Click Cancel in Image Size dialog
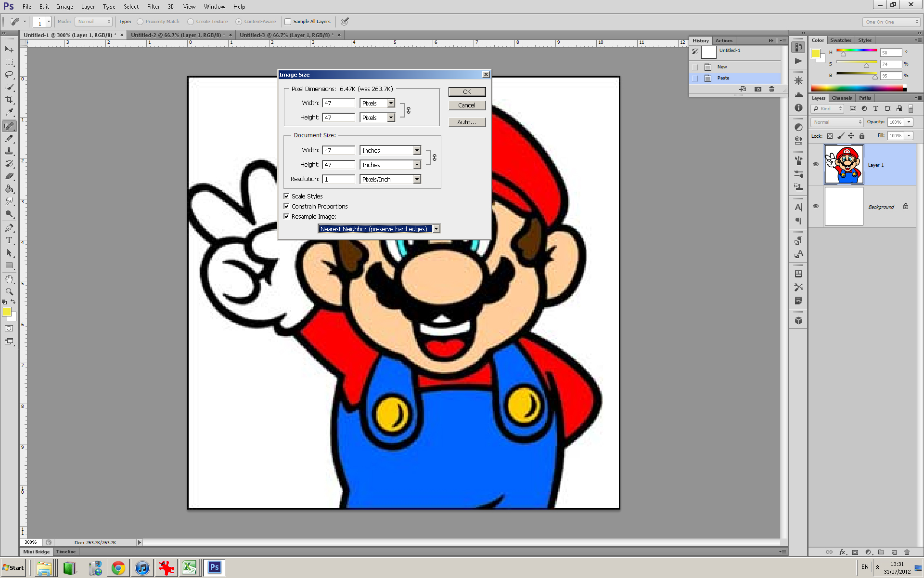 tap(467, 105)
